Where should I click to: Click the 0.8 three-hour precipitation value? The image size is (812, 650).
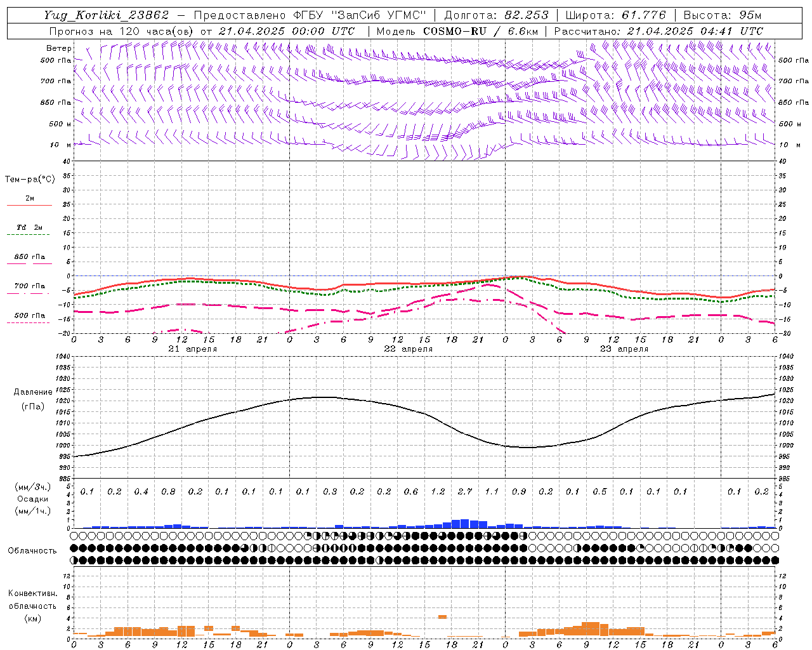[168, 491]
